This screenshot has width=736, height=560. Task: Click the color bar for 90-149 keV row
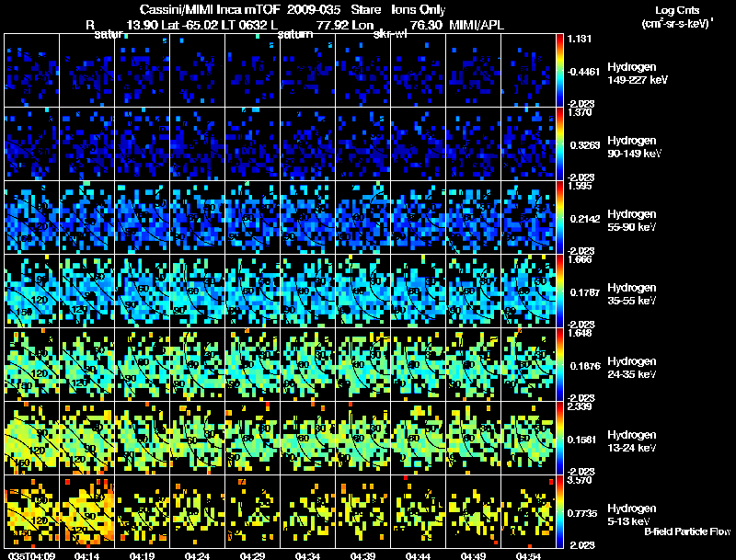click(x=559, y=144)
